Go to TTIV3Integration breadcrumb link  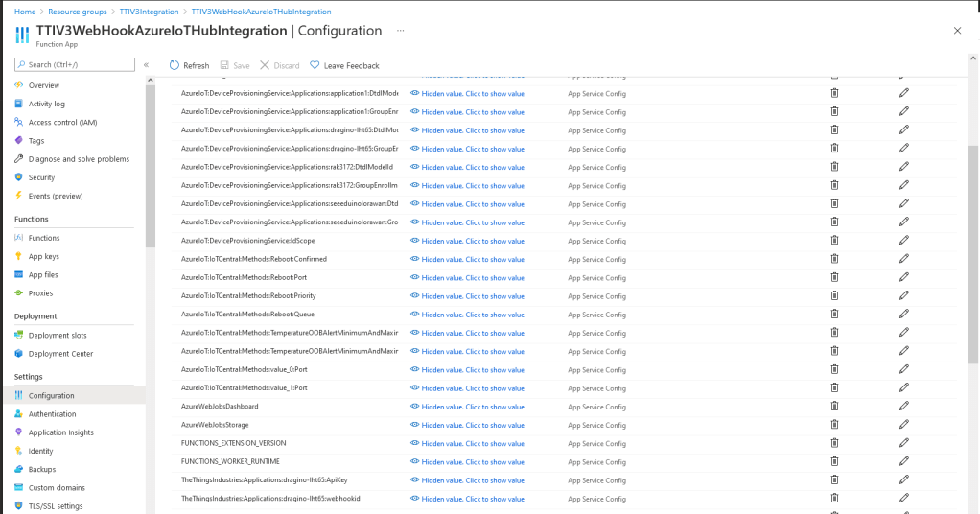(149, 12)
